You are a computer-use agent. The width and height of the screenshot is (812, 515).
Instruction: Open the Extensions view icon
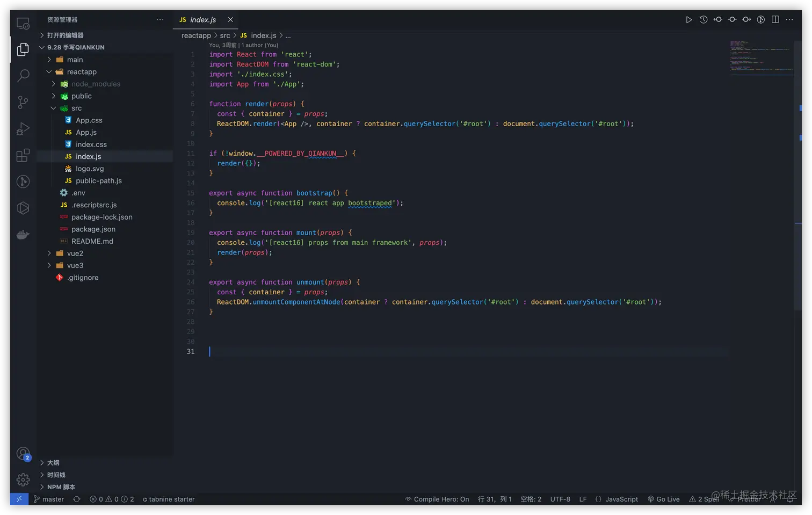(23, 155)
